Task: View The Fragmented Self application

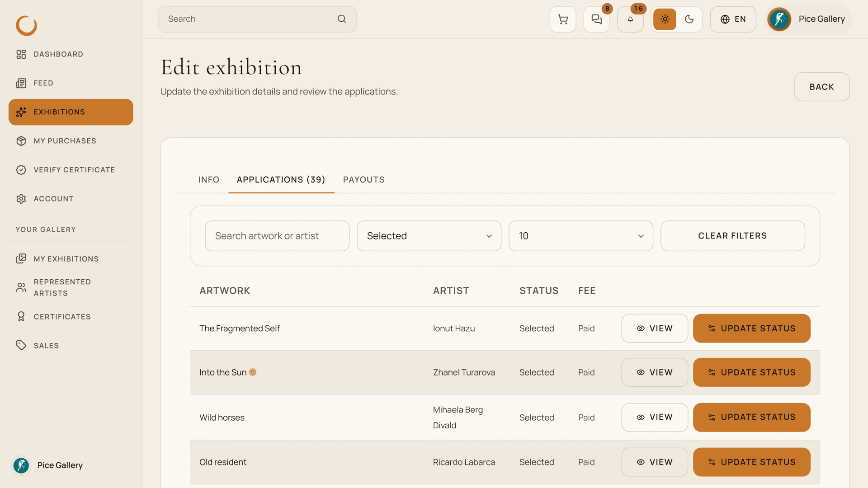Action: coord(655,328)
